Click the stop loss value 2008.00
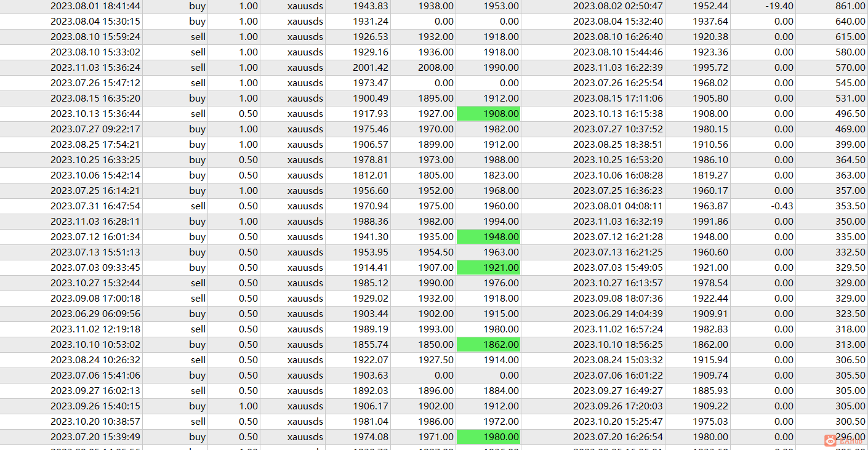 pyautogui.click(x=436, y=68)
